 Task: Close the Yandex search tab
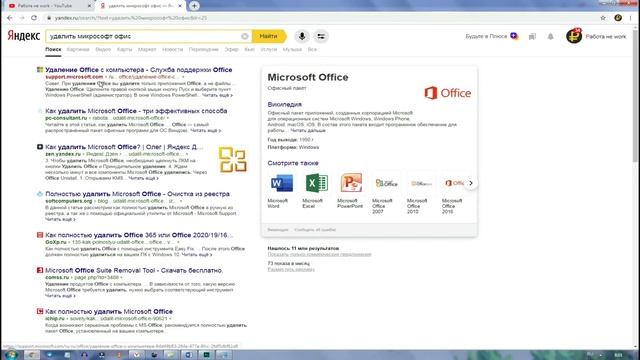tap(180, 6)
